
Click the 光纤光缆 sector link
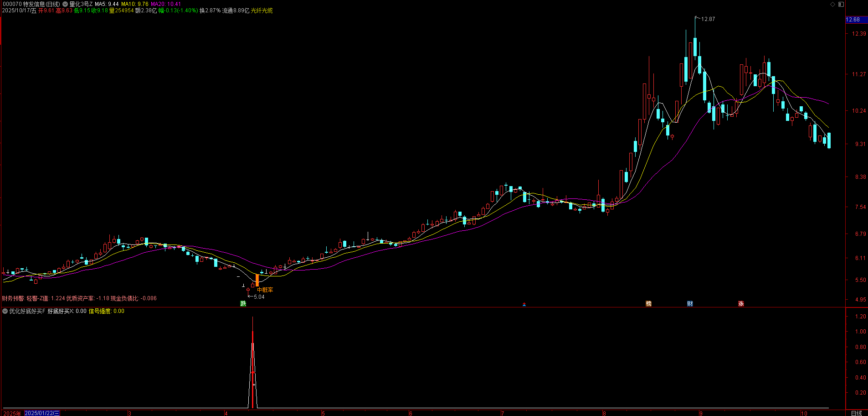click(262, 10)
